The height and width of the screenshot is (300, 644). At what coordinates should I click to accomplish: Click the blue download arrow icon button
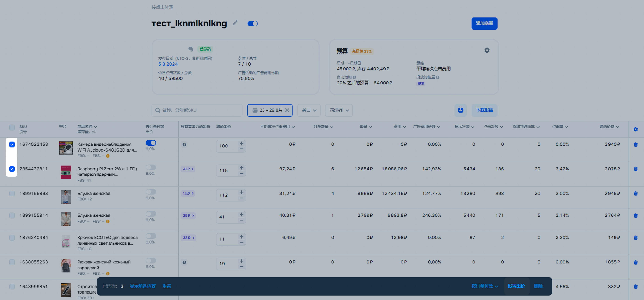[x=460, y=110]
